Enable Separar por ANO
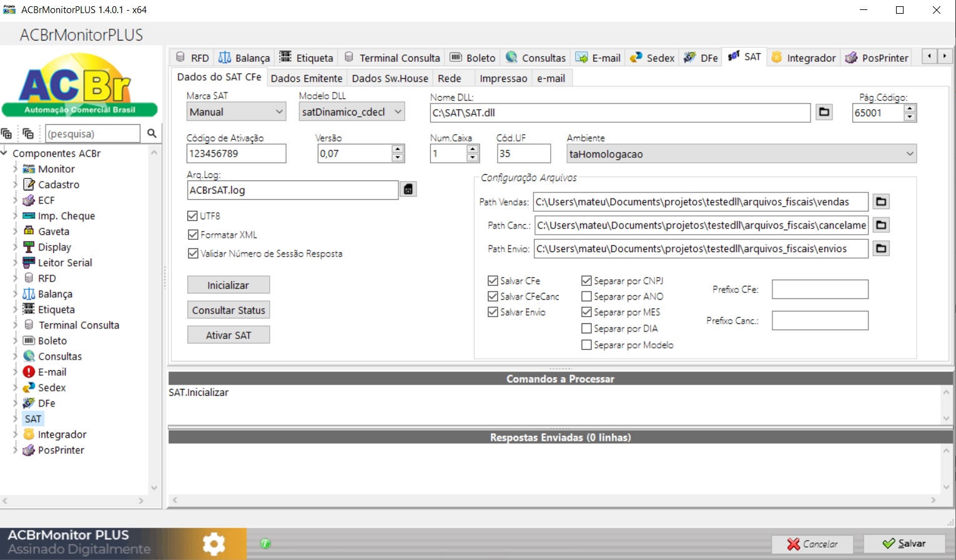The height and width of the screenshot is (560, 956). point(586,297)
